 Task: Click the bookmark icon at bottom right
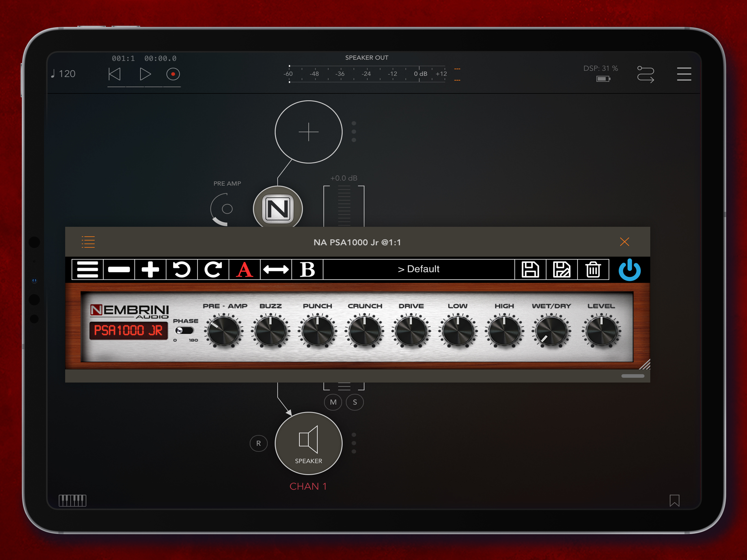[x=674, y=500]
